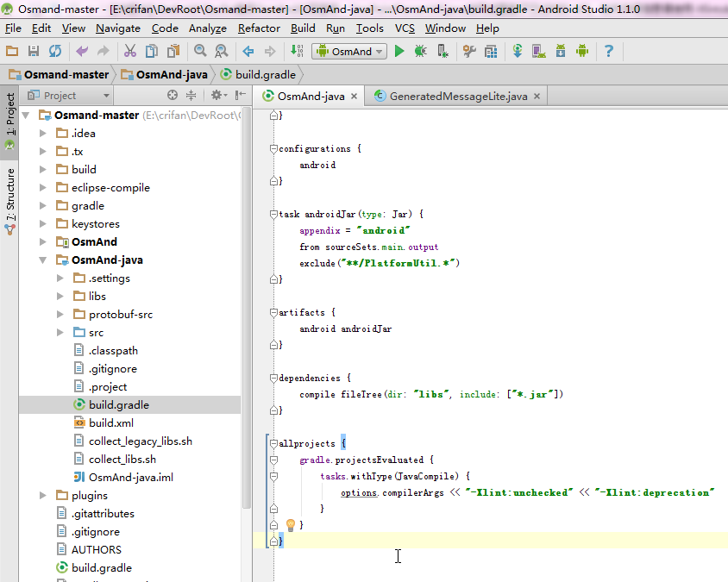This screenshot has width=728, height=582.
Task: Click the Save All toolbar icon
Action: (34, 52)
